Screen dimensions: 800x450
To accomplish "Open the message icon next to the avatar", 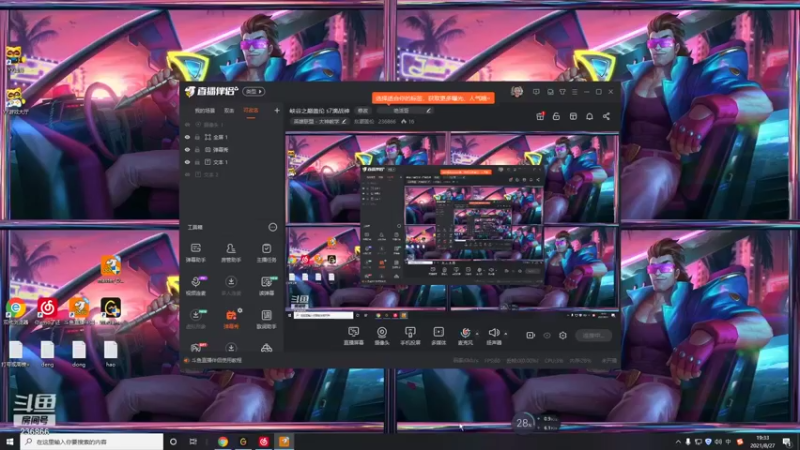I will 536,92.
